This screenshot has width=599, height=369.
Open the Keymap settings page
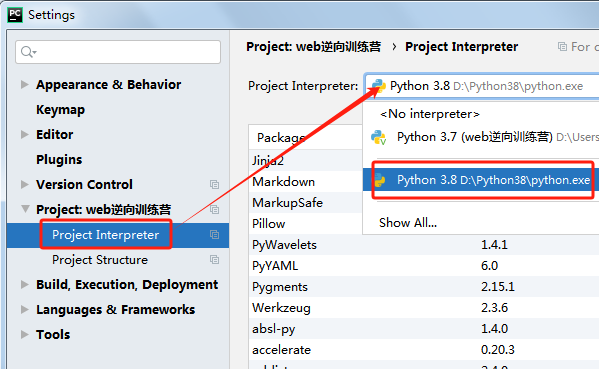coord(60,110)
